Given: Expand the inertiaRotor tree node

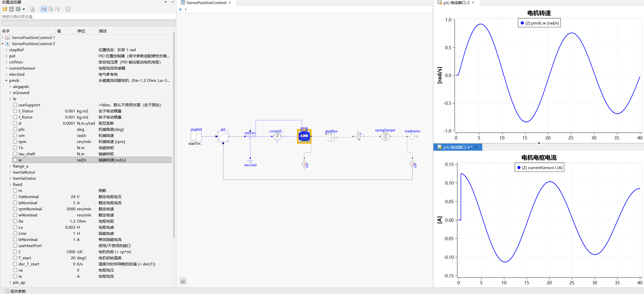Looking at the screenshot, I should tap(10, 172).
